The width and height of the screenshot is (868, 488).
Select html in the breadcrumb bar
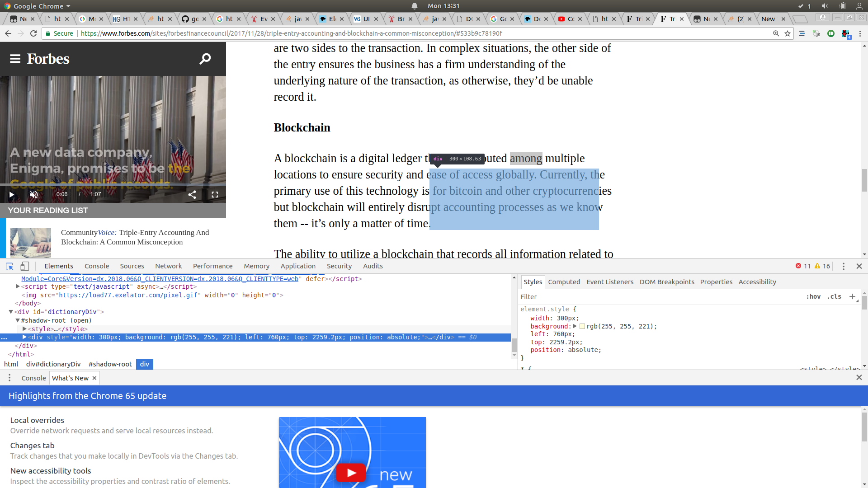tap(11, 364)
